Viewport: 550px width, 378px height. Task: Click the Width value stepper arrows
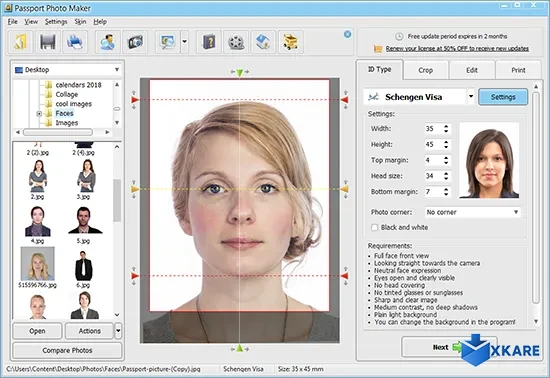446,129
